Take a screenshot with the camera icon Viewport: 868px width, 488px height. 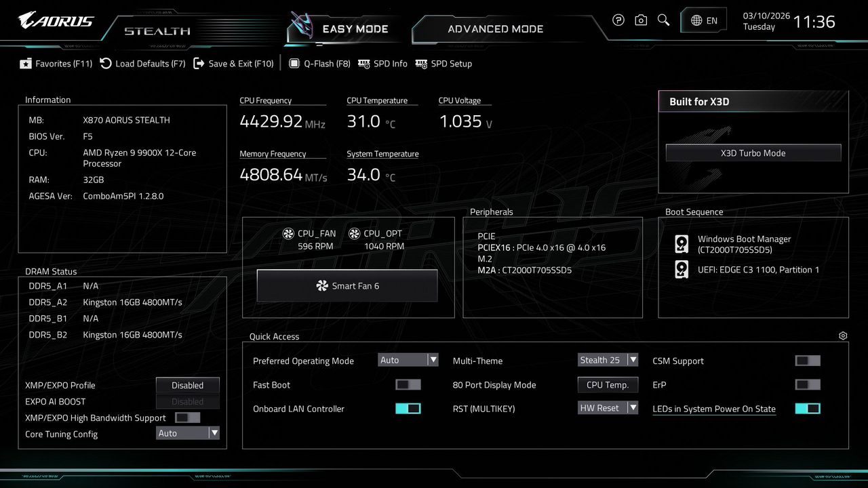point(641,20)
